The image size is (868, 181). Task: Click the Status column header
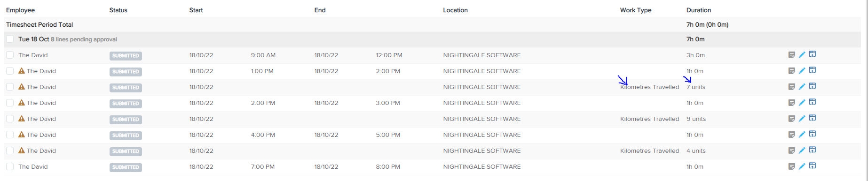118,10
